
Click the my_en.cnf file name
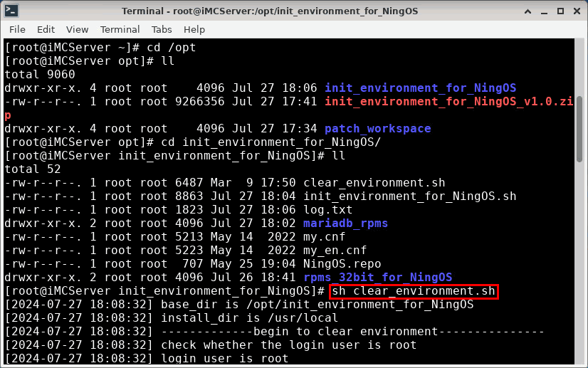tap(335, 251)
